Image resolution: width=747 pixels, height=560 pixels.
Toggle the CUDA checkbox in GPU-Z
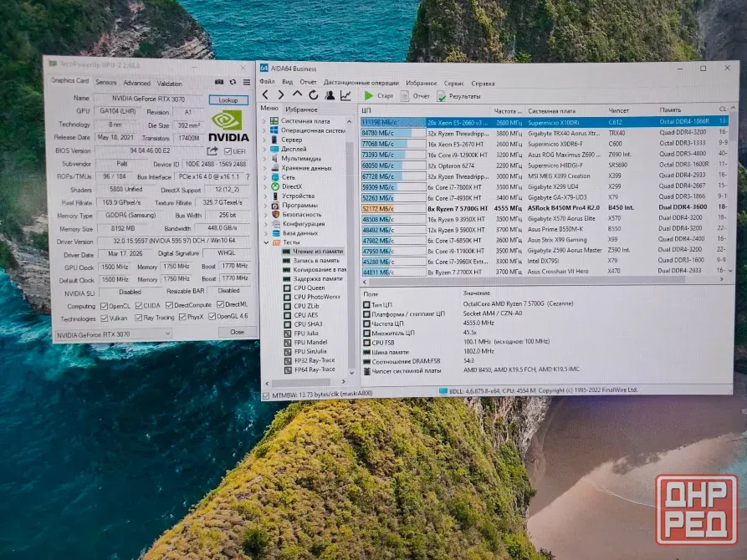click(139, 306)
